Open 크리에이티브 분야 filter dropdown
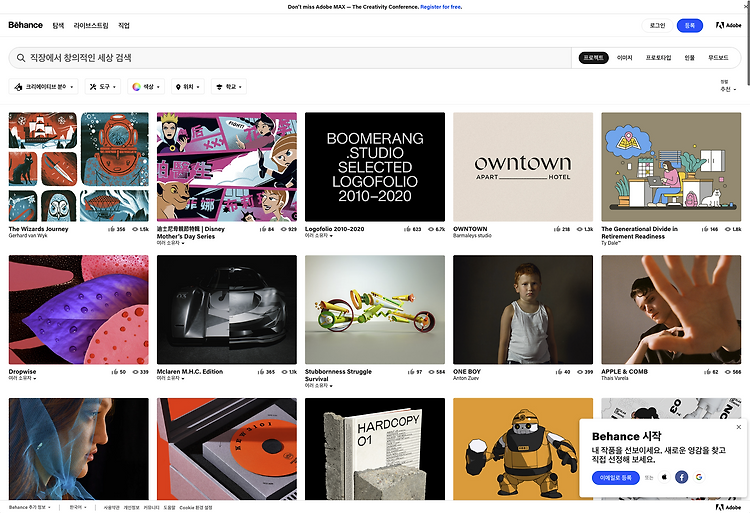 tap(44, 87)
